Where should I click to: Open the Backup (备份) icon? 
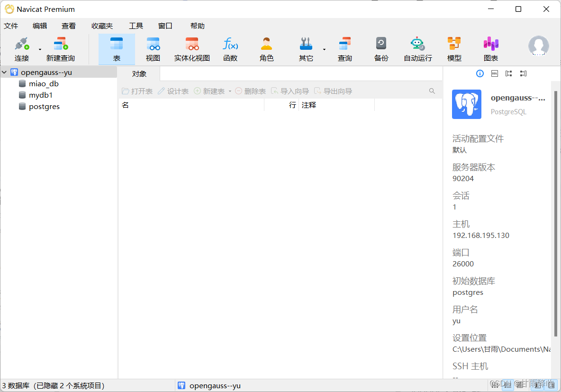[x=381, y=49]
